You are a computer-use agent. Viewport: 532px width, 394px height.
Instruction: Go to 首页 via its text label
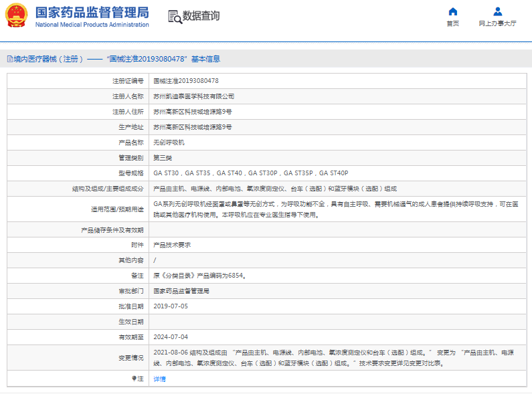(453, 23)
